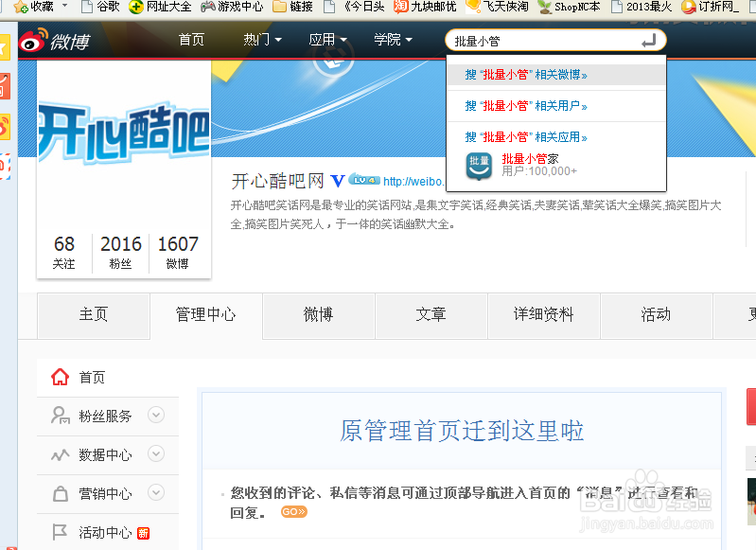Click the search enter arrow icon
Screen dimensions: 756x550
[x=649, y=41]
